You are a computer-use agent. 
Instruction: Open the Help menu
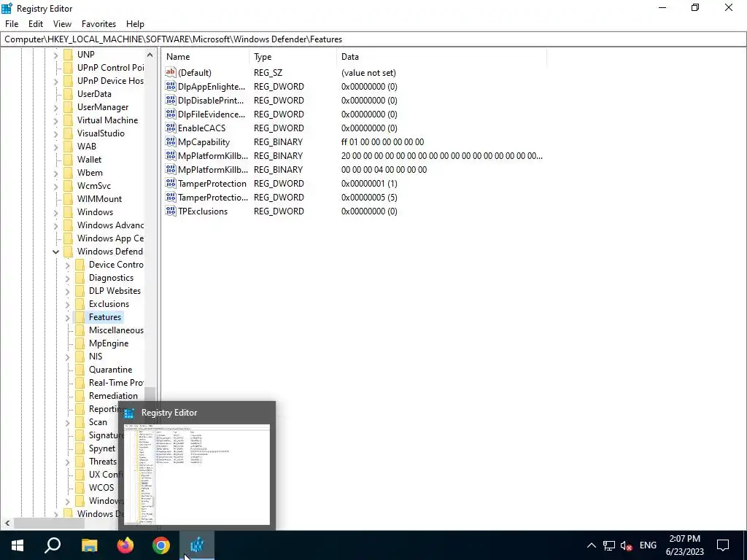pos(135,24)
